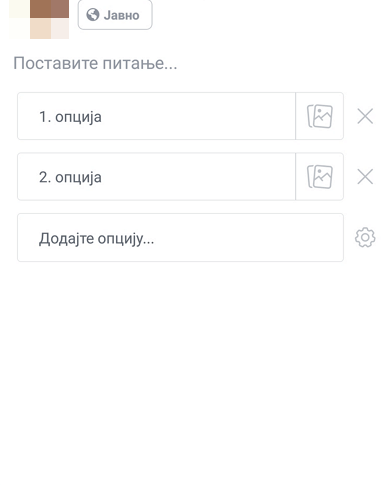Image resolution: width=389 pixels, height=485 pixels.
Task: Show poll options via gear next to Додајте опцију
Action: tap(365, 237)
